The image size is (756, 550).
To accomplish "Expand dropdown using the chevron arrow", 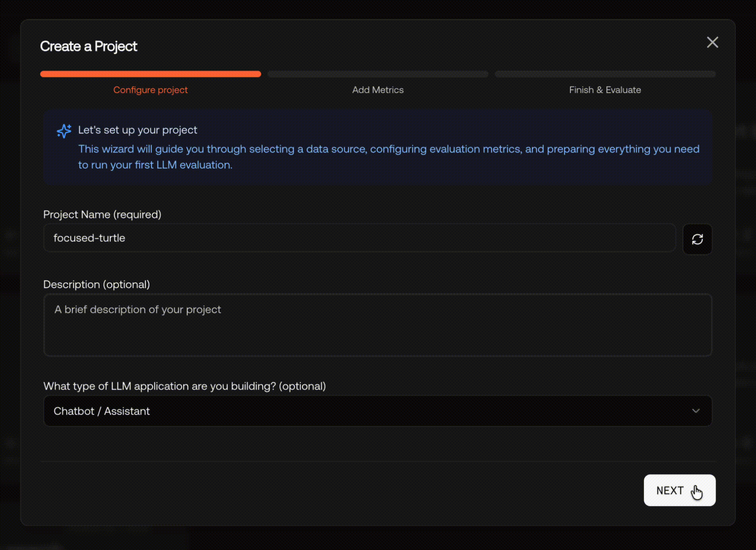I will (x=696, y=411).
